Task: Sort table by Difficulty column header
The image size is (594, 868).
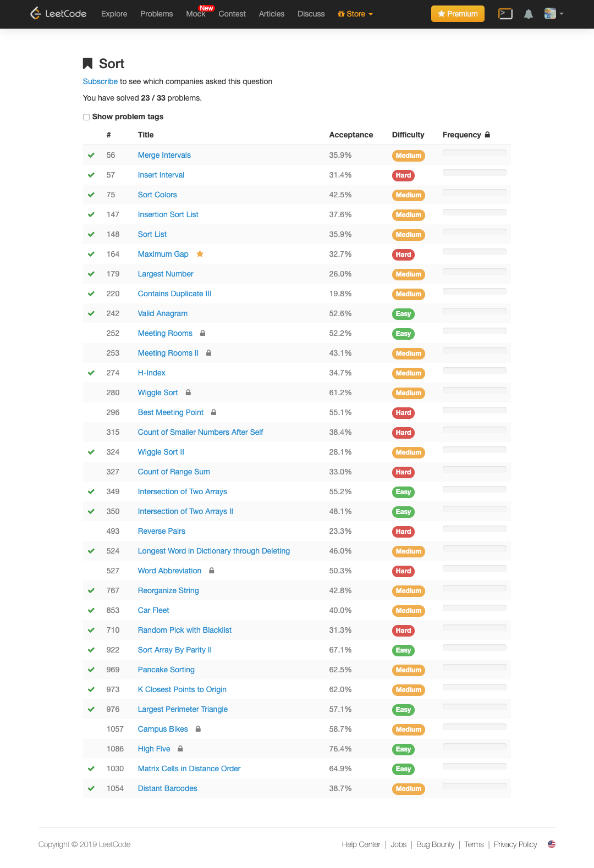Action: (x=408, y=135)
